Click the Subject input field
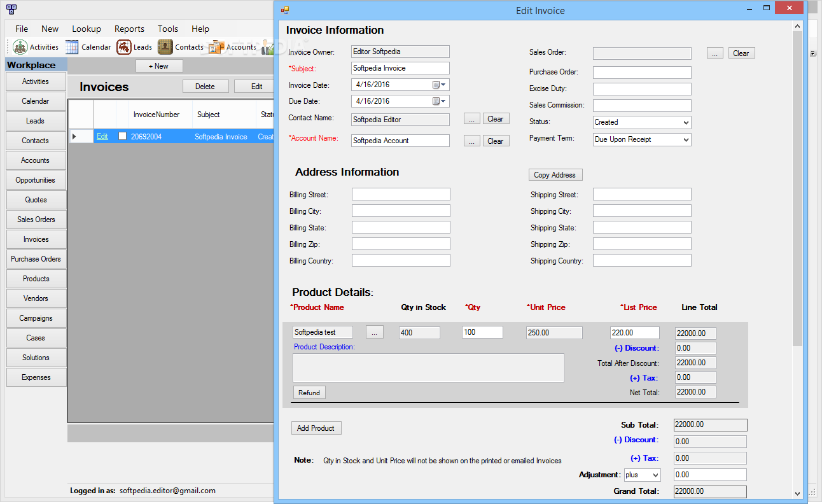 [x=400, y=68]
